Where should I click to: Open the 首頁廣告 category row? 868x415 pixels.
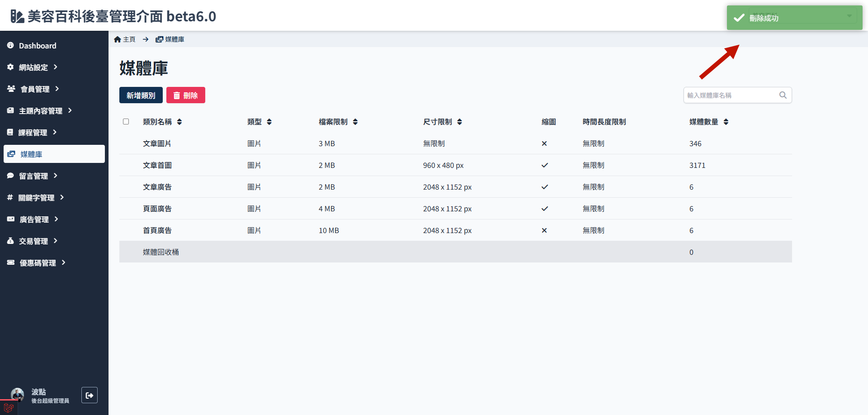click(x=456, y=230)
